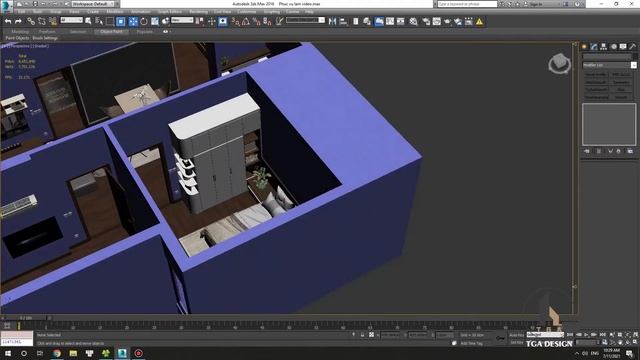This screenshot has width=640, height=360.
Task: Toggle Keyboard Shortcut Override
Action: click(222, 21)
